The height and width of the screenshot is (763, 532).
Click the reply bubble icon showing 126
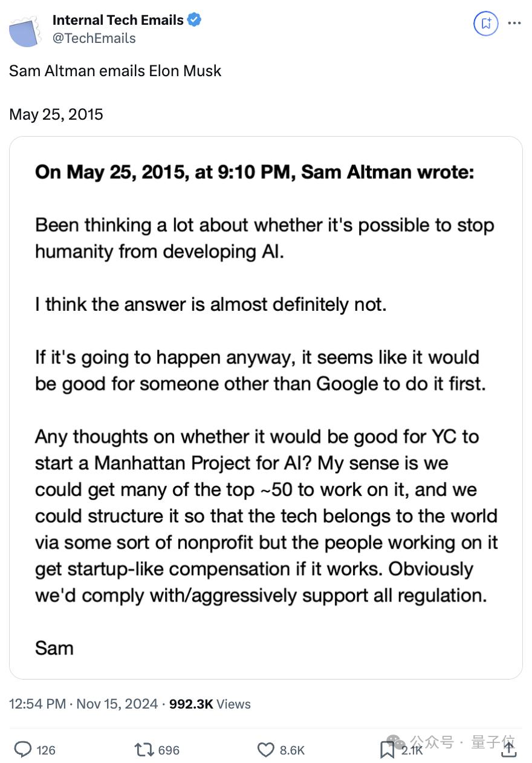[23, 750]
